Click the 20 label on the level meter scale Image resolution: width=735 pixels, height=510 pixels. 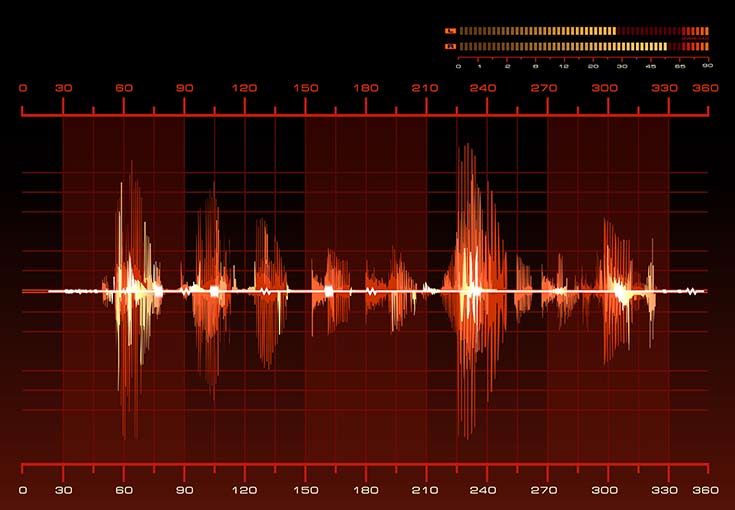click(x=593, y=67)
